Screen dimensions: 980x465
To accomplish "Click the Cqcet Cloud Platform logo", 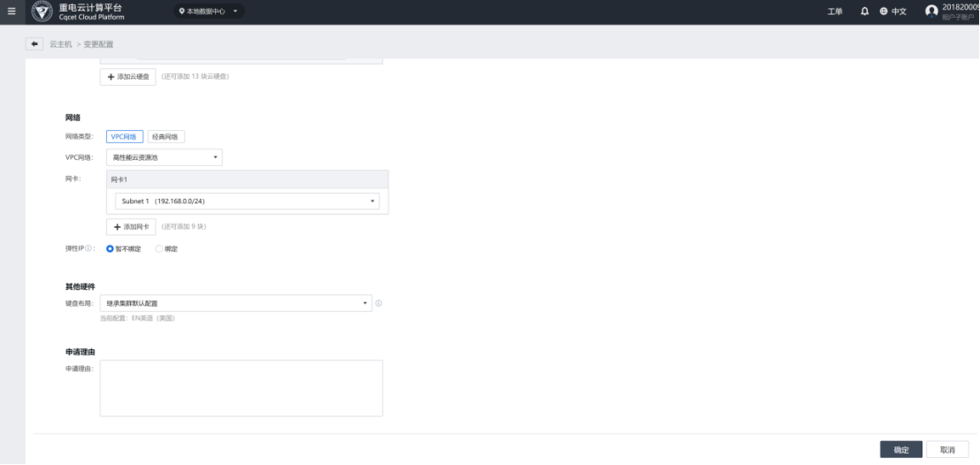I will coord(42,11).
